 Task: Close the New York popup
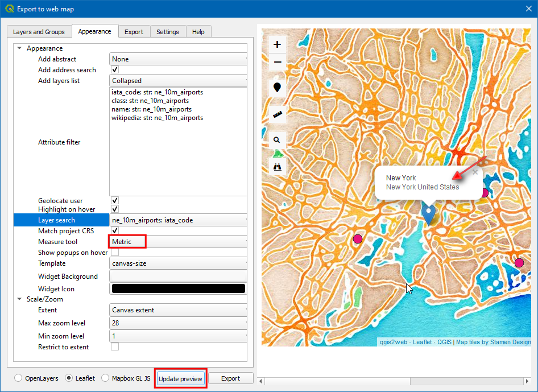pyautogui.click(x=475, y=172)
